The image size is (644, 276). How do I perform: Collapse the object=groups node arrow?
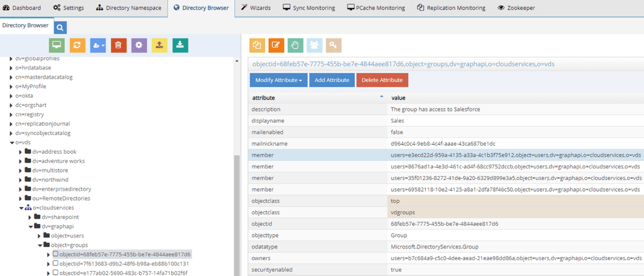tap(39, 245)
